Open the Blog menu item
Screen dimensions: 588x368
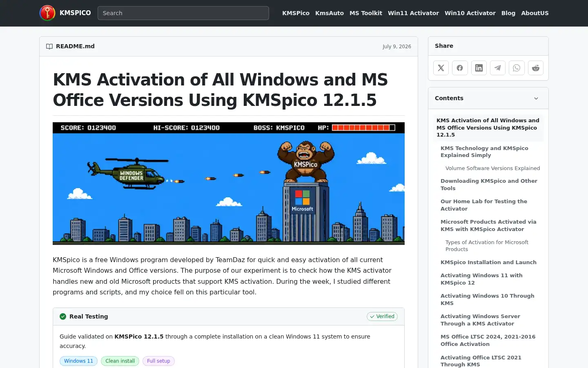click(508, 13)
